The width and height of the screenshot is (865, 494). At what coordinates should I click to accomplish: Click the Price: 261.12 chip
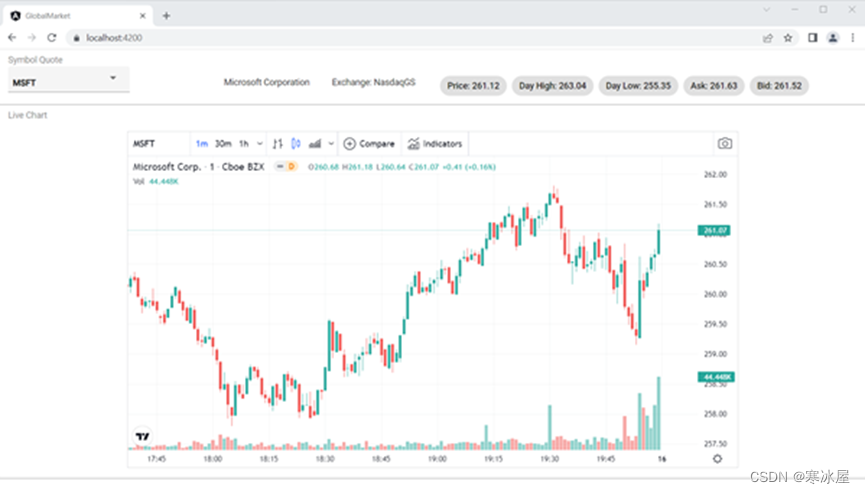(473, 86)
